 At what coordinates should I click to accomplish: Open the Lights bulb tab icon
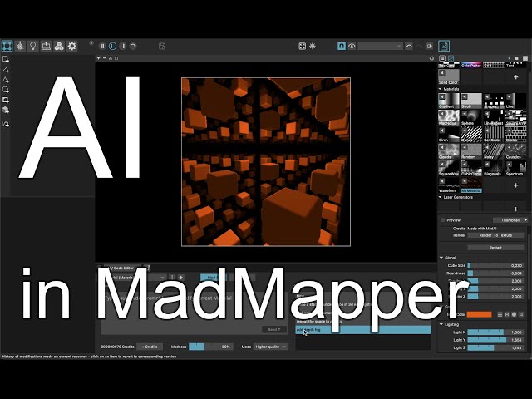coord(33,46)
